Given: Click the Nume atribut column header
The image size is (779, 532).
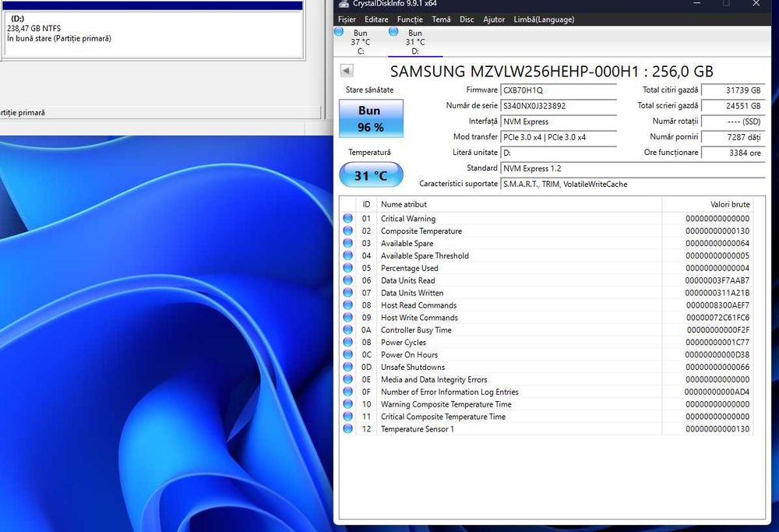Looking at the screenshot, I should pyautogui.click(x=519, y=204).
